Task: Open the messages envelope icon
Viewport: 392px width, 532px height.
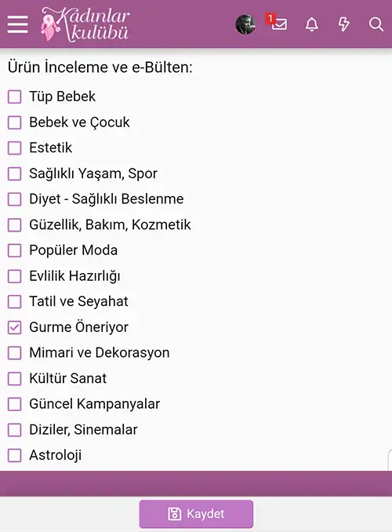Action: [x=279, y=24]
